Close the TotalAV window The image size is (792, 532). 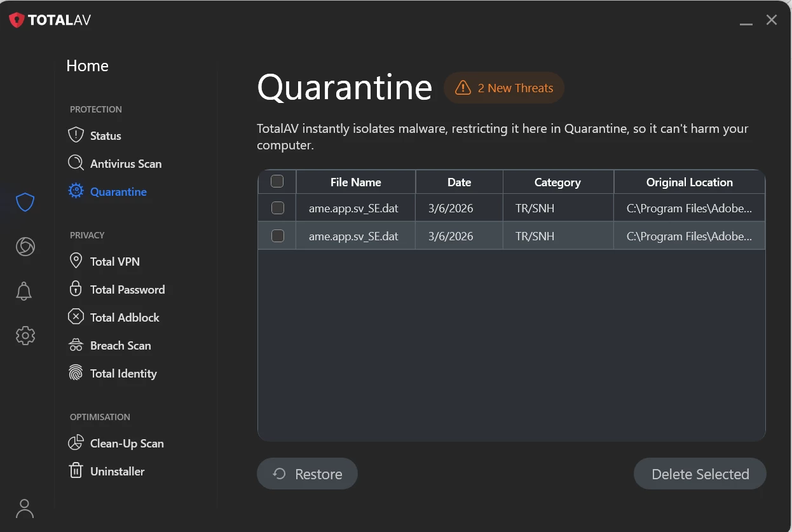(x=772, y=20)
